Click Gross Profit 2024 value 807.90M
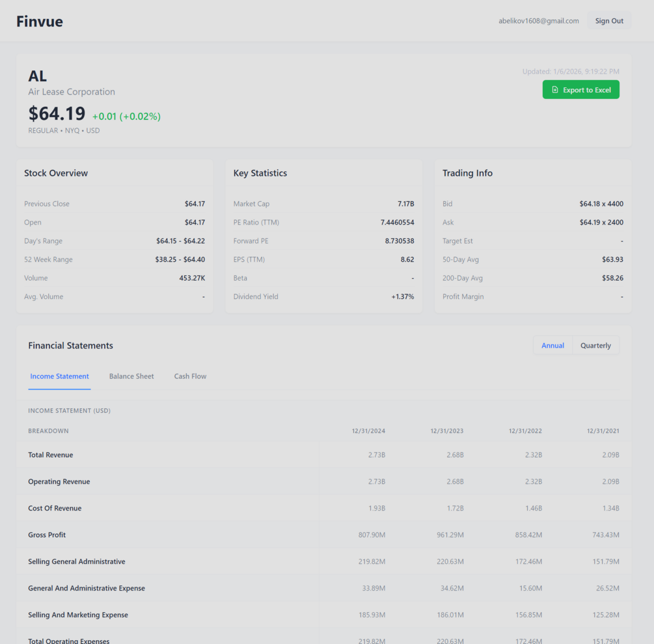 372,535
